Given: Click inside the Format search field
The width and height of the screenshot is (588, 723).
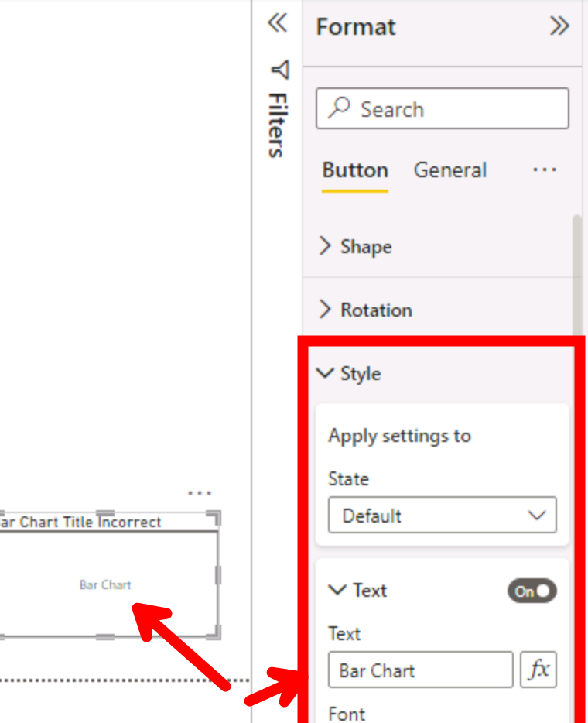Looking at the screenshot, I should tap(442, 108).
